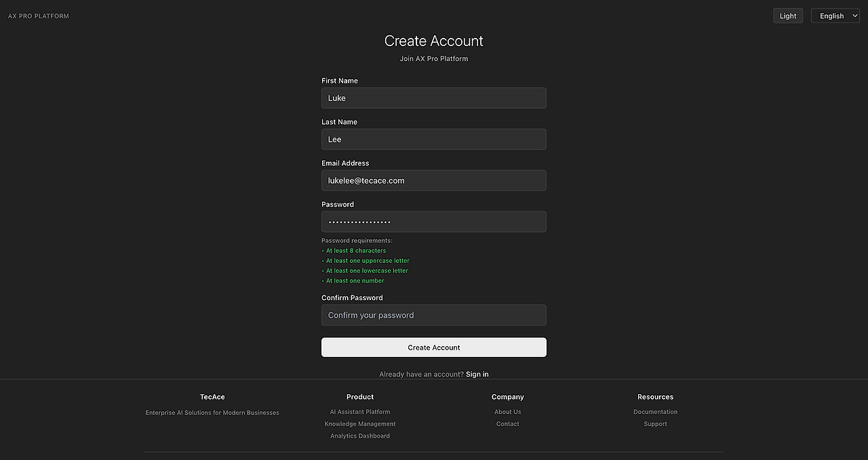
Task: Click the 'At least one number' requirement
Action: click(355, 281)
